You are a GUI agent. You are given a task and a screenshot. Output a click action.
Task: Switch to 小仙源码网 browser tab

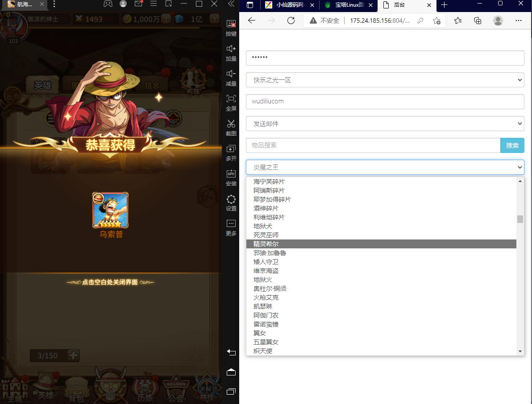tap(290, 5)
